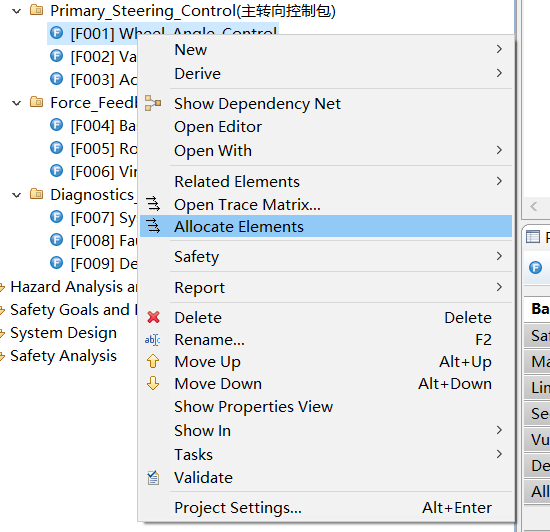550x532 pixels.
Task: Click the Show Dependency Net icon
Action: (x=153, y=103)
